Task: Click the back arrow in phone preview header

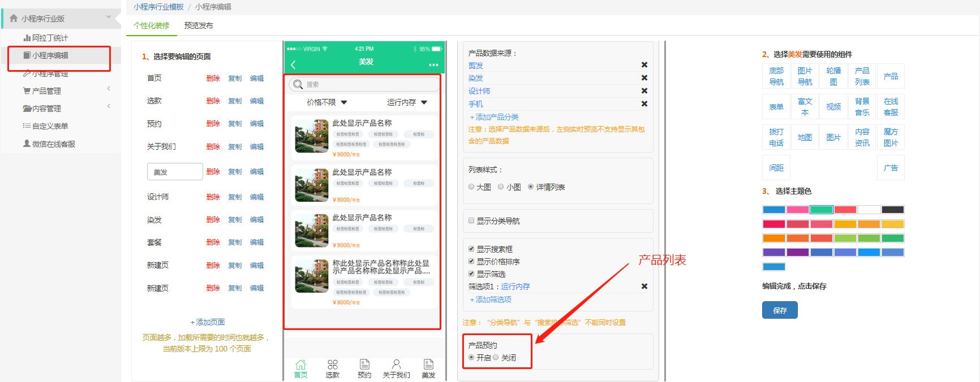Action: [x=293, y=65]
